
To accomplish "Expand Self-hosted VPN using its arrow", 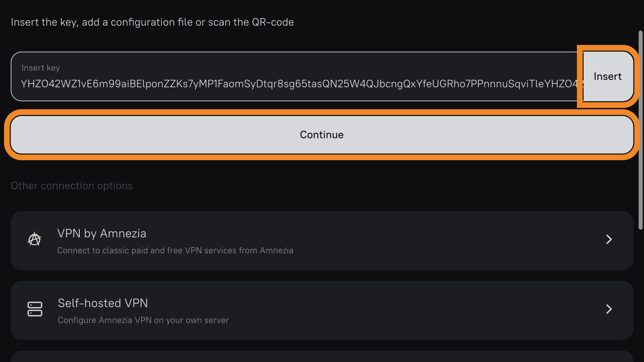I will pyautogui.click(x=609, y=309).
